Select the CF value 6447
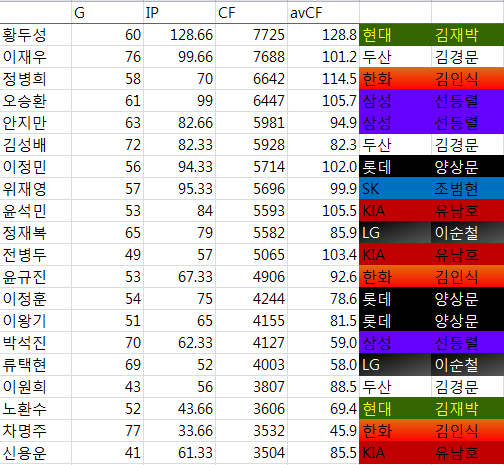The image size is (504, 465). [x=251, y=101]
